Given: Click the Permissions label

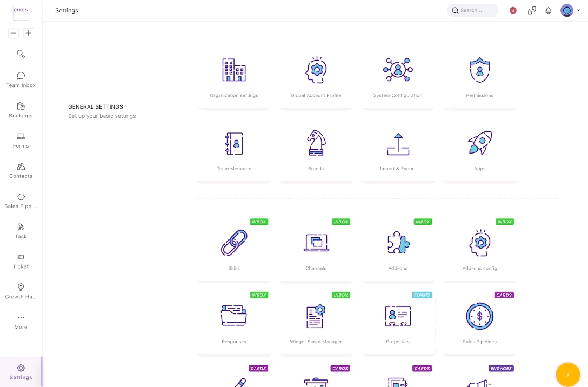Looking at the screenshot, I should tap(479, 95).
